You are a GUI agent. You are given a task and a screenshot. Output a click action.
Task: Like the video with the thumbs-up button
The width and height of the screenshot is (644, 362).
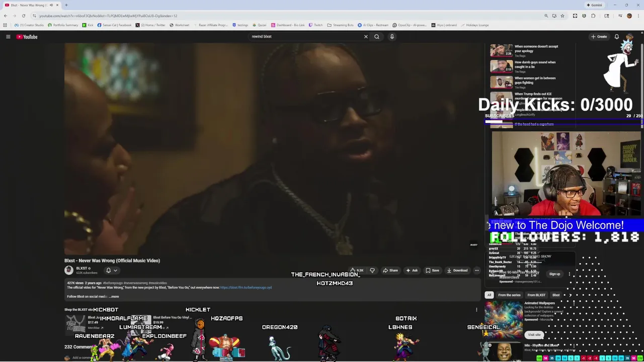357,270
